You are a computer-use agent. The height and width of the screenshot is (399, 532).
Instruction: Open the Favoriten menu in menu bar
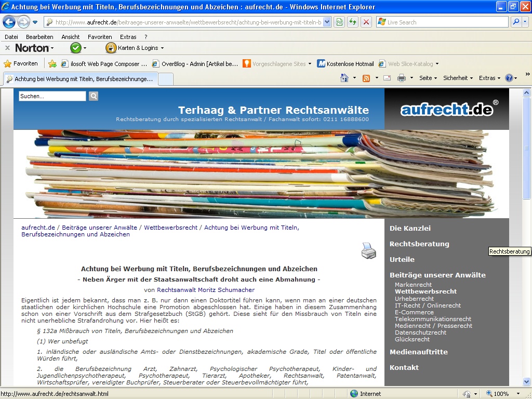coord(100,37)
